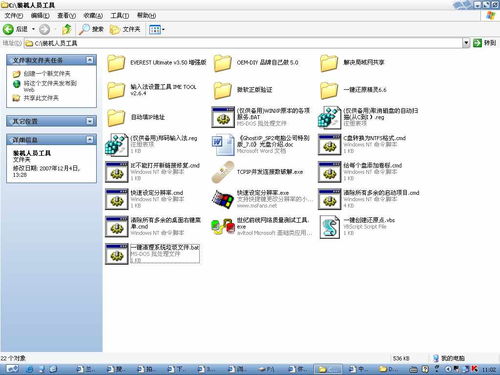
Task: Select the TCPIP并发连接数破解.exe bandage icon
Action: pyautogui.click(x=223, y=172)
